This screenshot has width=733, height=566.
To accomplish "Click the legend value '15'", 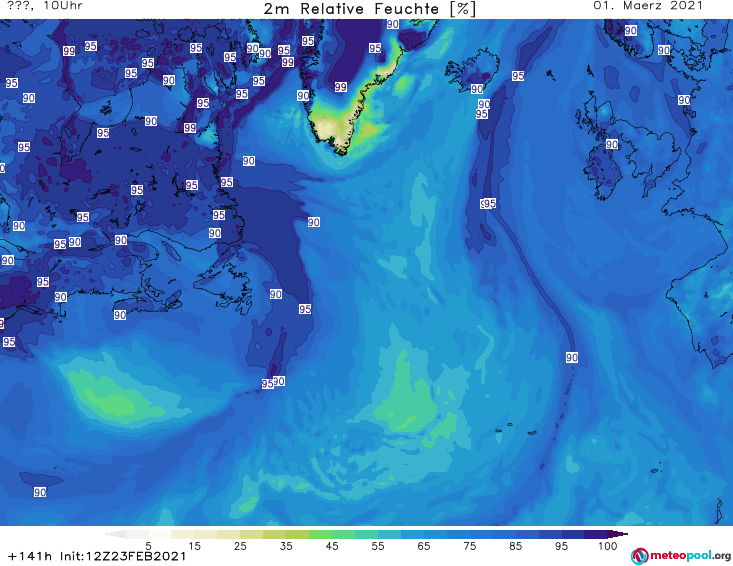I will coord(194,546).
